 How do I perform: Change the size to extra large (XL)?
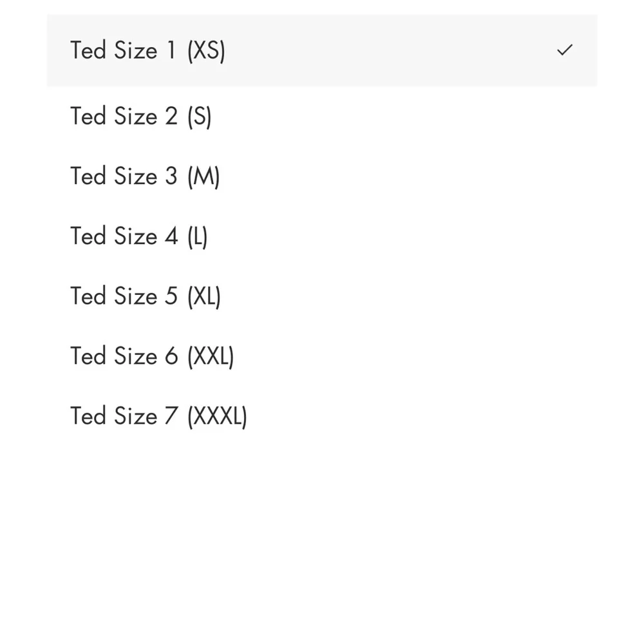point(322,296)
